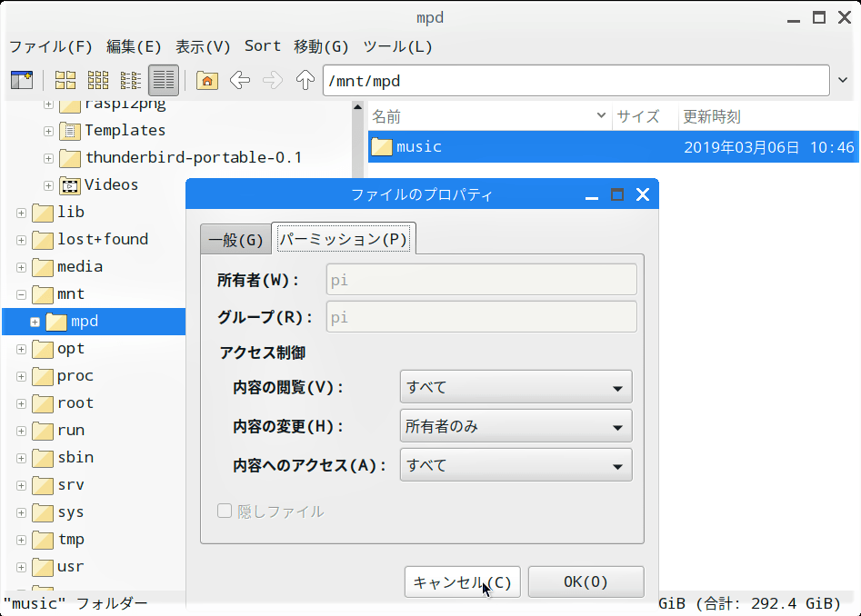Viewport: 861px width, 616px height.
Task: Go up to parent folder arrow
Action: 305,80
